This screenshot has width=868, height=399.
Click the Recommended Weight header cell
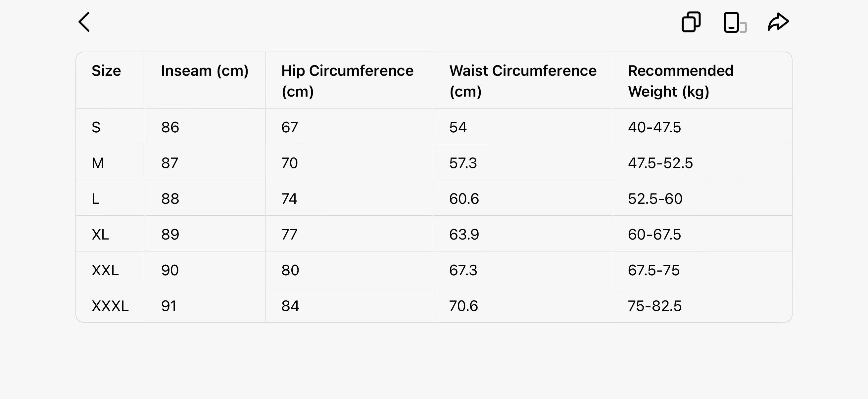point(681,81)
